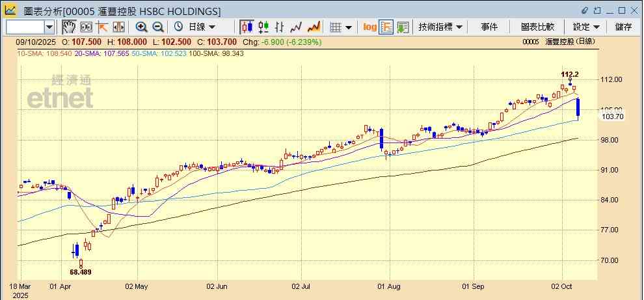Toggle the highlighted legend display button

point(386,27)
